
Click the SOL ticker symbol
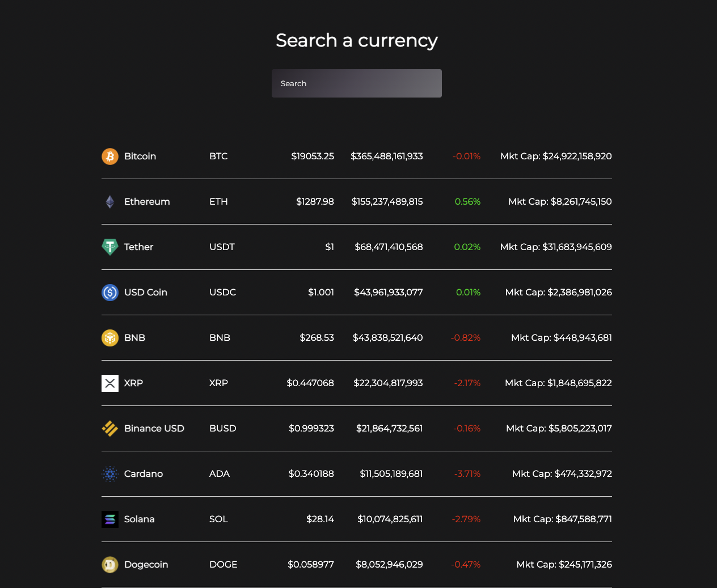(218, 519)
